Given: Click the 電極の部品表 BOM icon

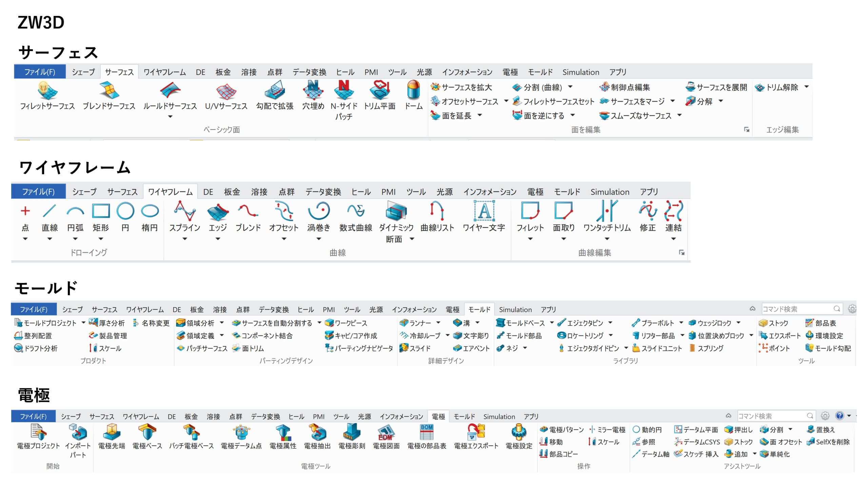Looking at the screenshot, I should pyautogui.click(x=427, y=432).
